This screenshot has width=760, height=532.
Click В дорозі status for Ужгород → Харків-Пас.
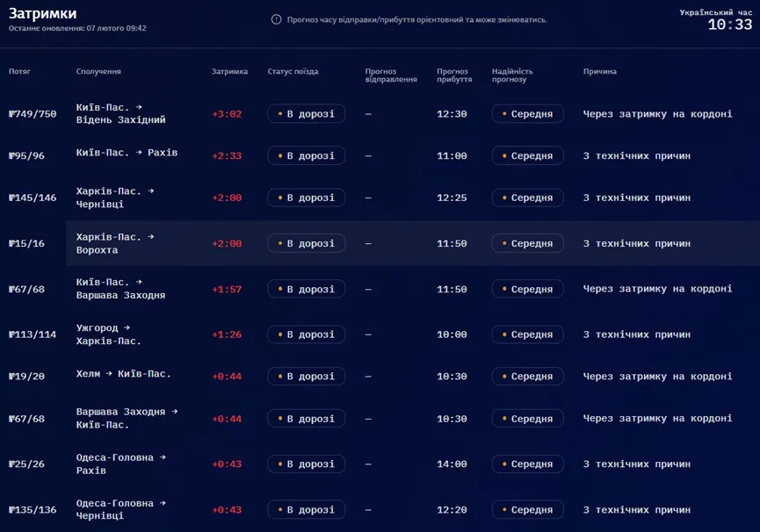pyautogui.click(x=306, y=334)
